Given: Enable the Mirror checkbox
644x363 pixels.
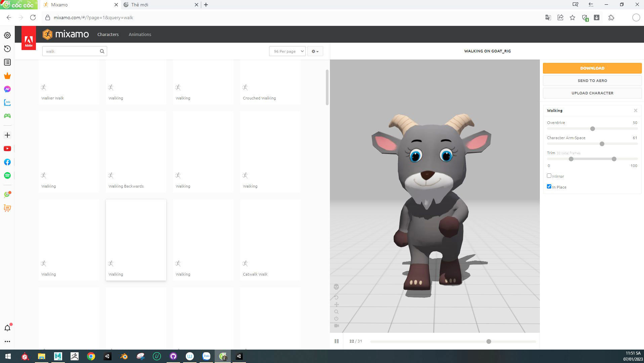Looking at the screenshot, I should pos(549,176).
